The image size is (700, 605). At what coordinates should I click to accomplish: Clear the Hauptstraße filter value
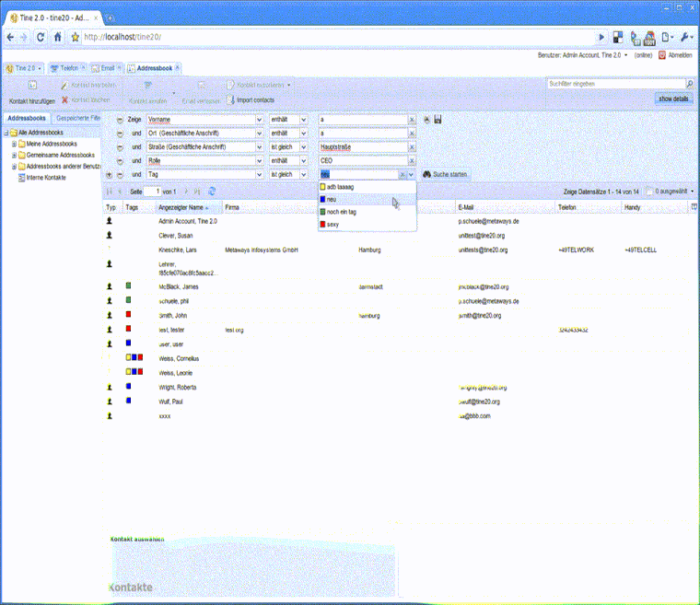[x=412, y=147]
